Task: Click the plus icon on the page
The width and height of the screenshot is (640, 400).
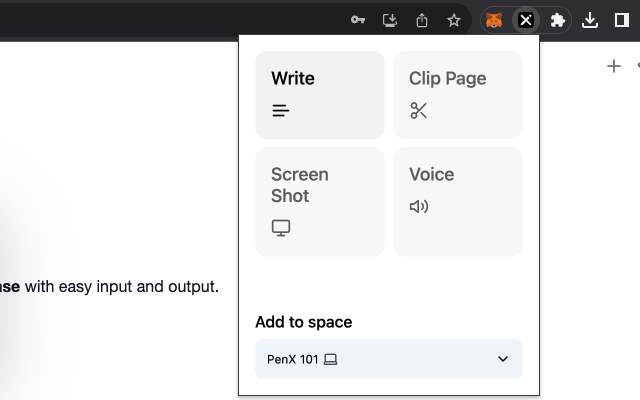Action: pyautogui.click(x=614, y=66)
